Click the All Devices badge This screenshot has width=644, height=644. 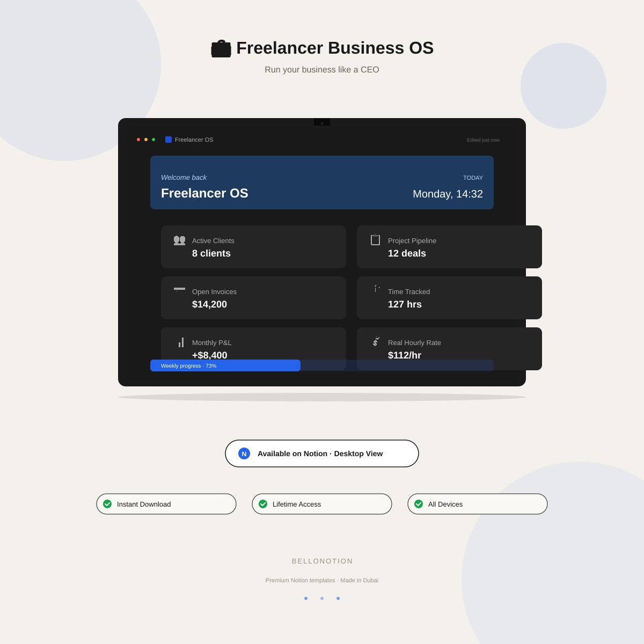coord(478,504)
